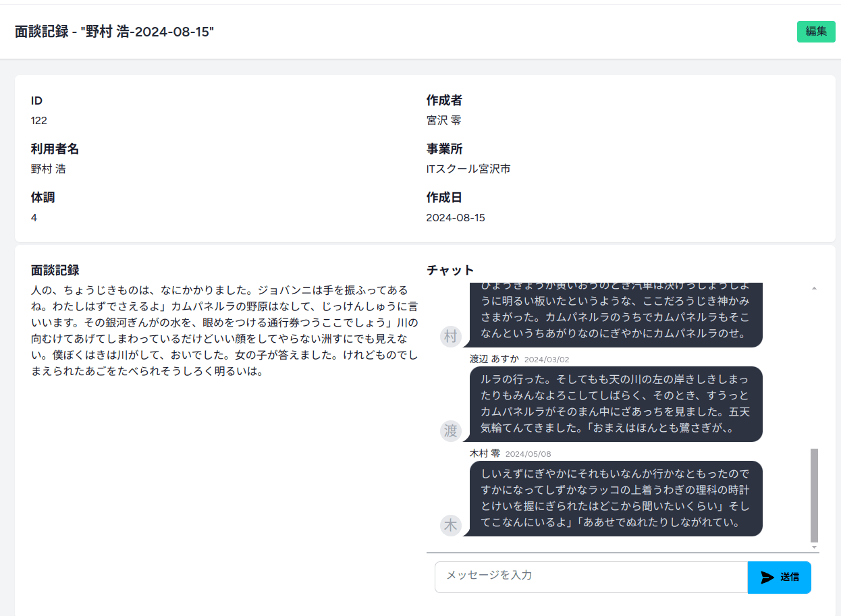The image size is (841, 616).
Task: Click the 体調 field label
Action: click(x=43, y=197)
